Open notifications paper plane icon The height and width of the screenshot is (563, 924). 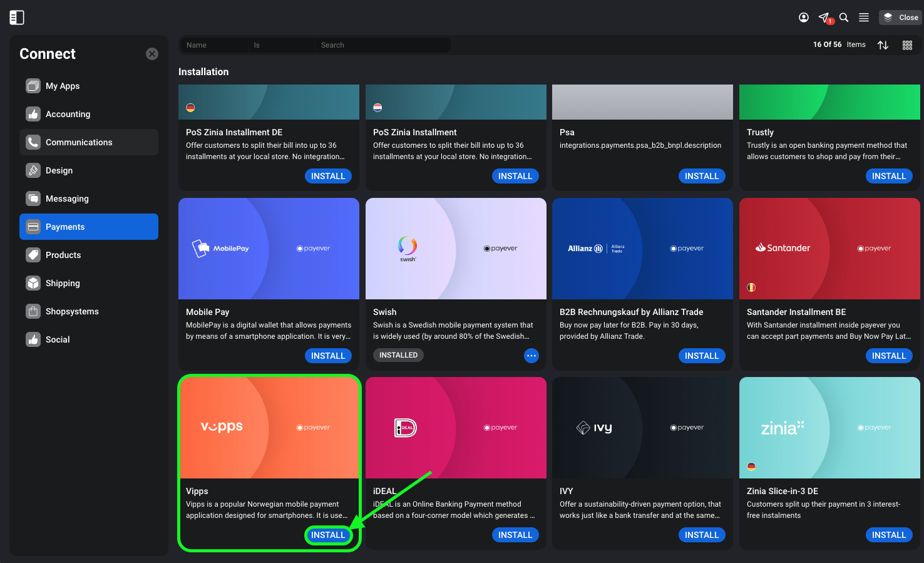tap(824, 18)
